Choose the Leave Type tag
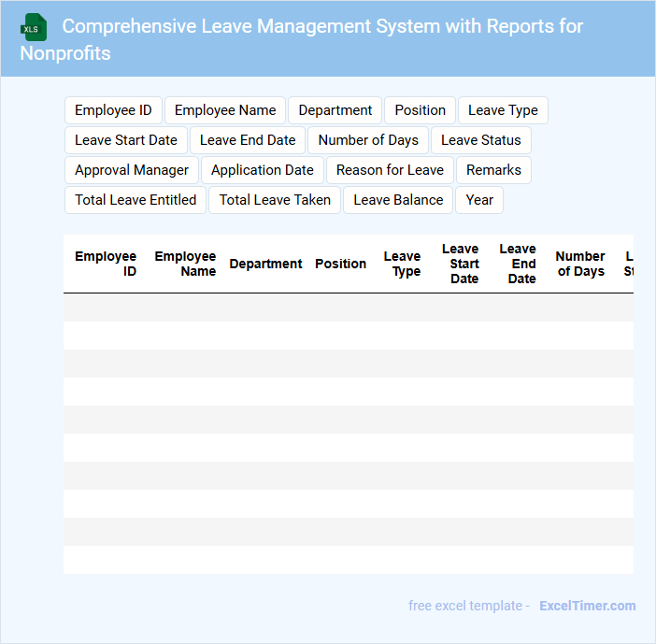The width and height of the screenshot is (656, 644). [x=503, y=110]
